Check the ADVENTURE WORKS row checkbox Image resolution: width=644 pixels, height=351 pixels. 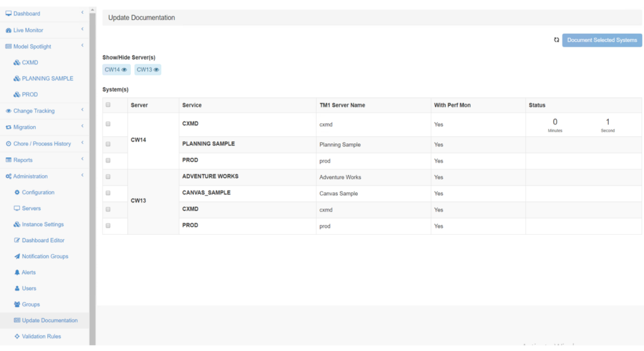coord(108,177)
